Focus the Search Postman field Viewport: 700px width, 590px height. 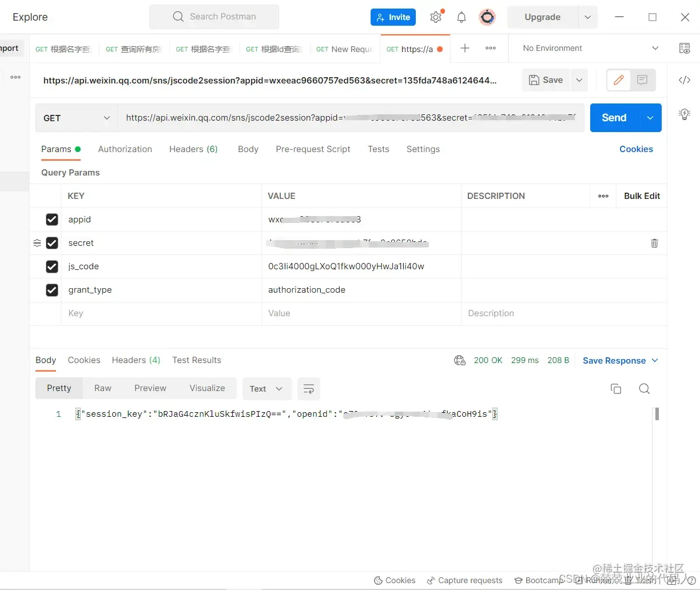(x=214, y=17)
